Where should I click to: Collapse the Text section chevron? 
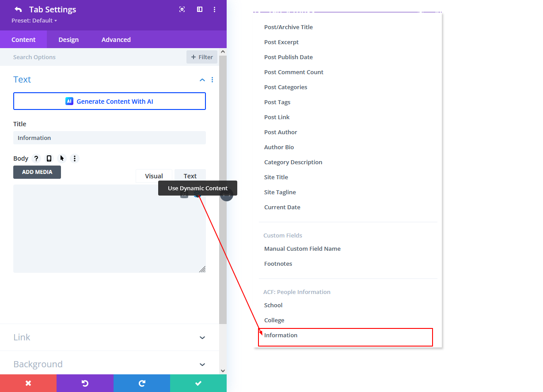coord(202,80)
